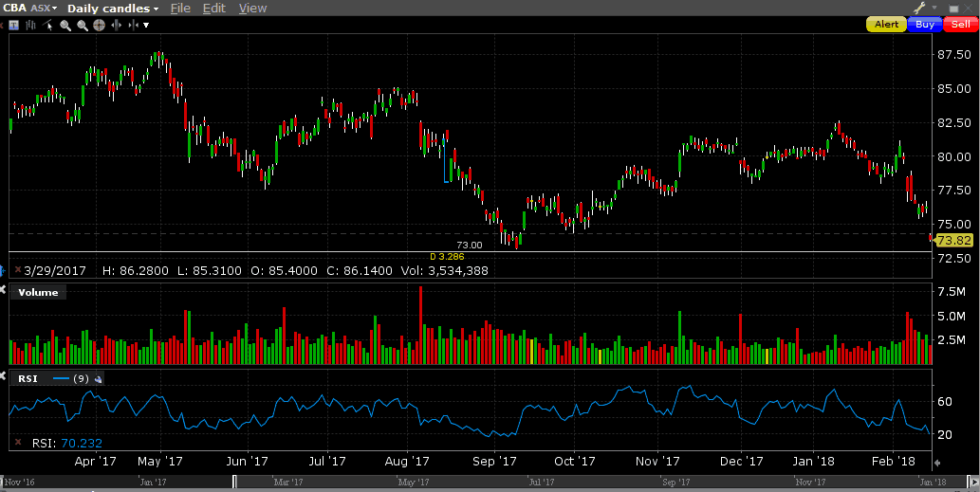Open the Daily candles period dropdown
The image size is (980, 492).
pyautogui.click(x=113, y=9)
